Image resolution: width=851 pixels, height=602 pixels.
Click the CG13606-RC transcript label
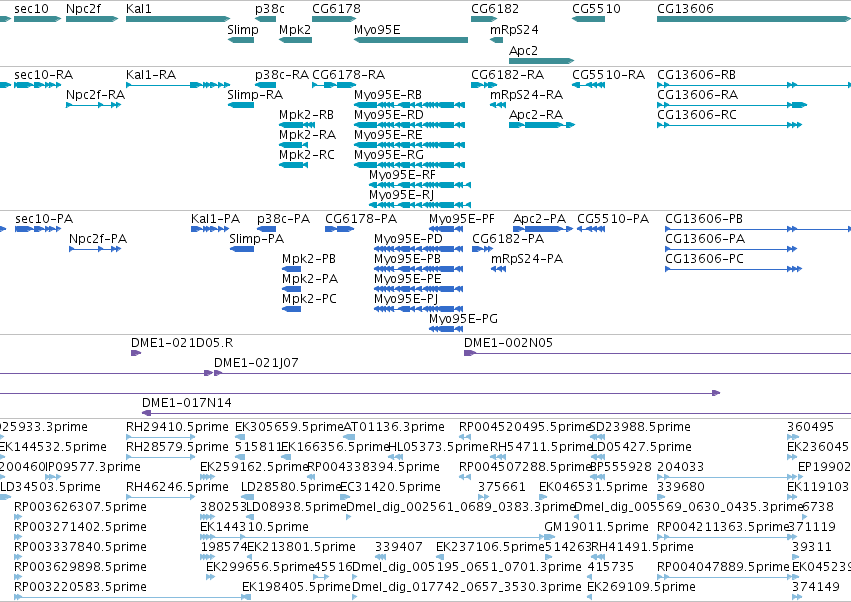(x=697, y=115)
